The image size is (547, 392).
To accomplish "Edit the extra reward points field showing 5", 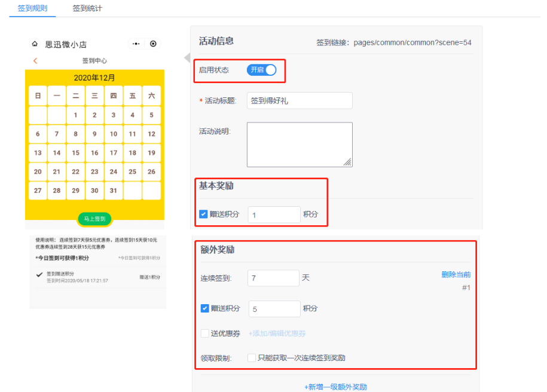I will 274,309.
